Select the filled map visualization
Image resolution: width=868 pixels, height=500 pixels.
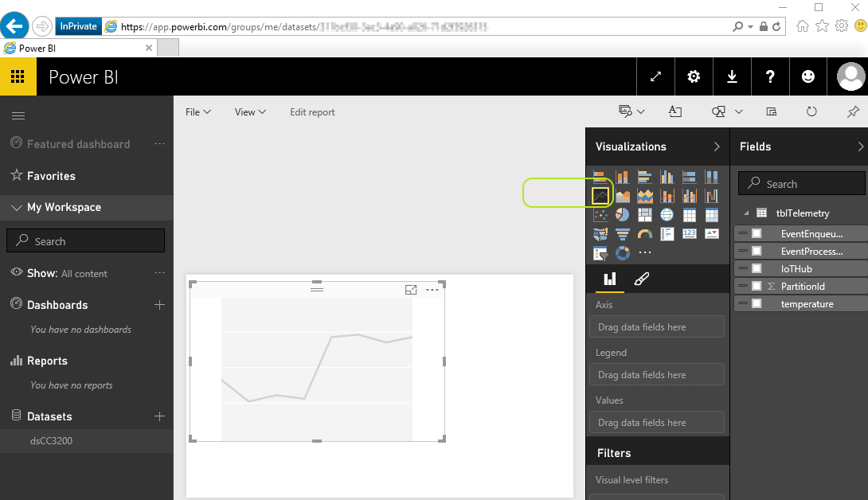[600, 234]
